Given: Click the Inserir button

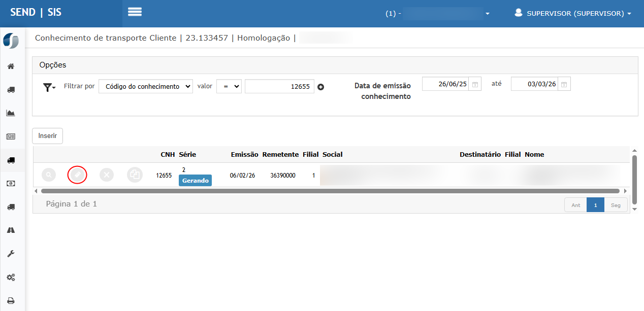Looking at the screenshot, I should 47,136.
